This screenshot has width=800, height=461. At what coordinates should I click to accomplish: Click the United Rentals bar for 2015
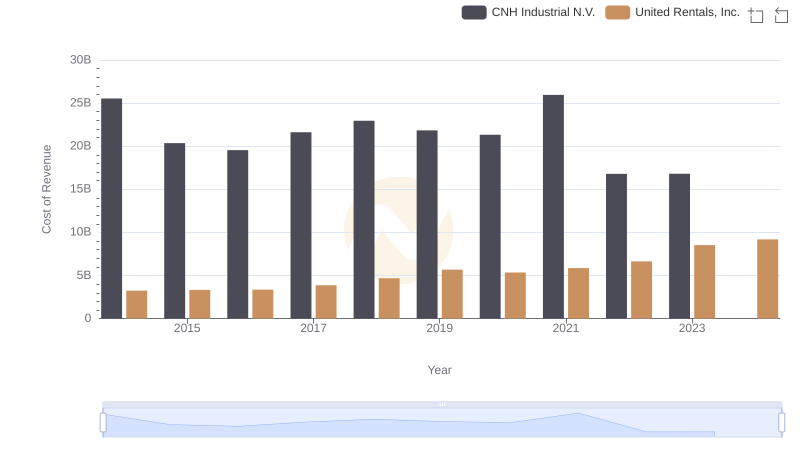coord(199,304)
